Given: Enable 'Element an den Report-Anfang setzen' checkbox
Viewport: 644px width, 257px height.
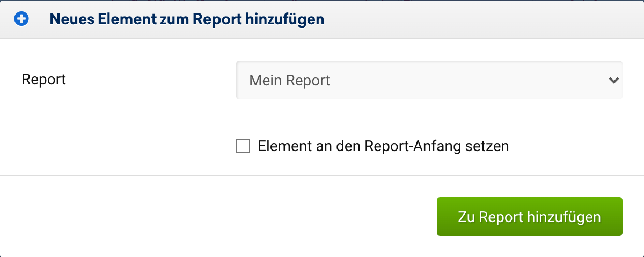Looking at the screenshot, I should point(243,146).
